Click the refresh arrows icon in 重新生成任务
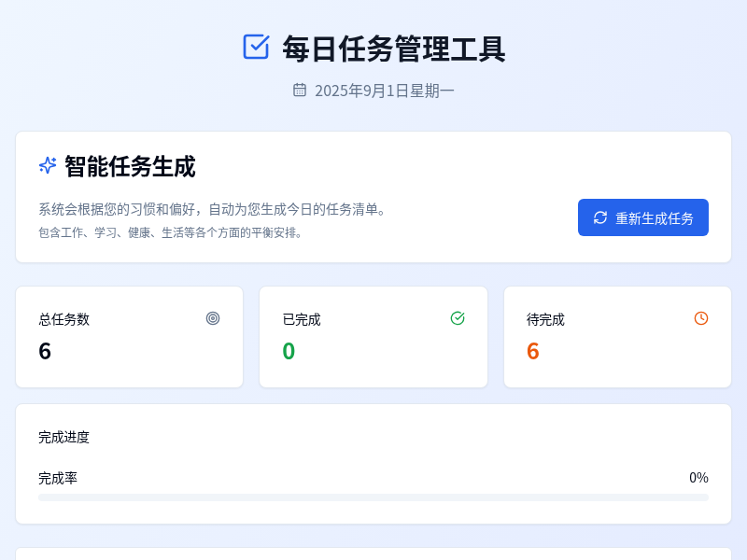This screenshot has height=560, width=747. coord(600,217)
